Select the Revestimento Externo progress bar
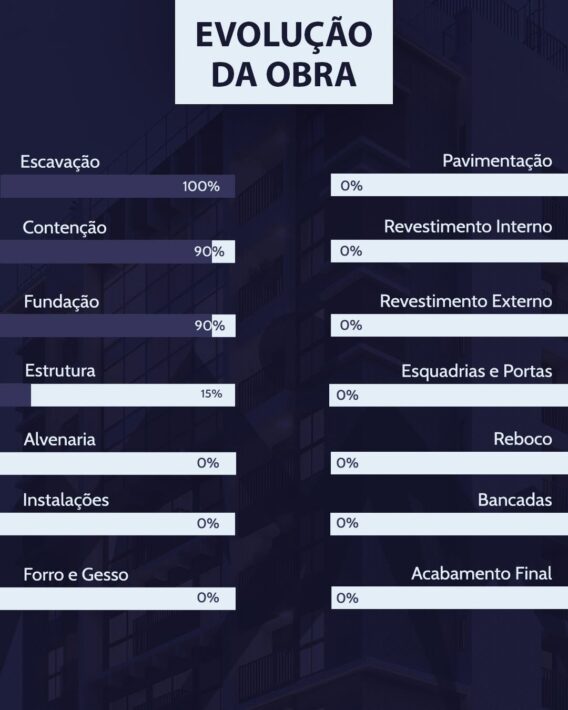Screen dimensions: 568x710 pyautogui.click(x=449, y=326)
